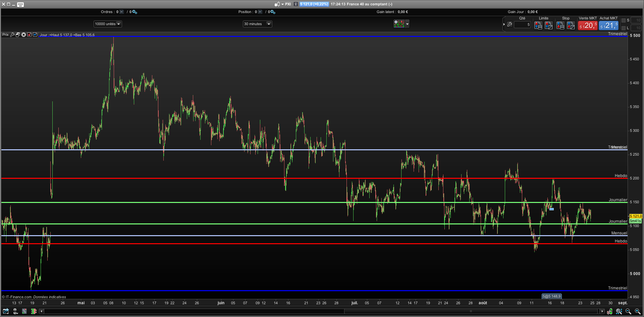Open the candlestick chart style icon

point(277,4)
